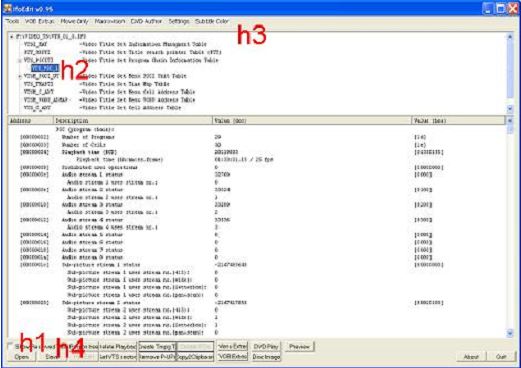The image size is (521, 368).
Task: Click the About button
Action: [x=472, y=357]
